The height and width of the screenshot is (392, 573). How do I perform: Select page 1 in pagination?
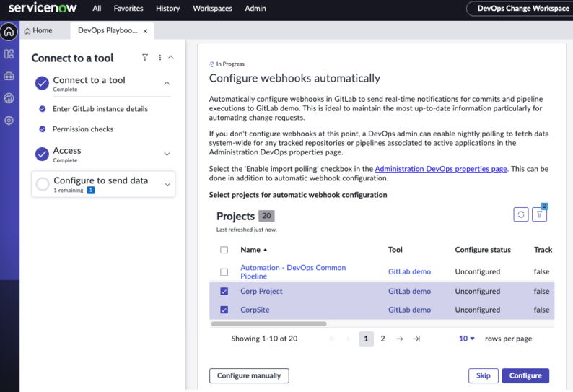click(366, 339)
